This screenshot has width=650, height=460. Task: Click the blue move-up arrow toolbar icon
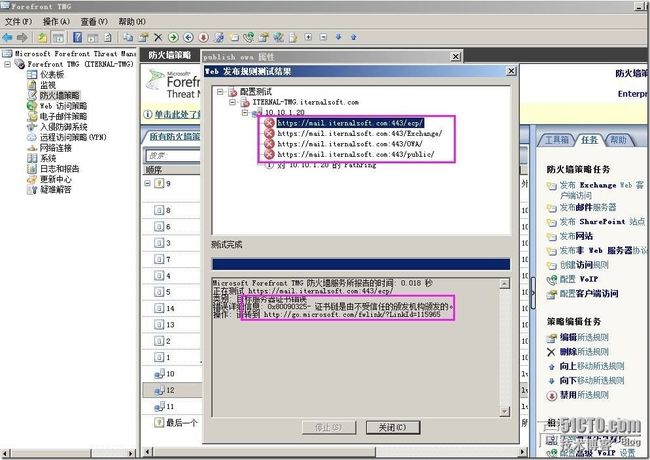[x=354, y=37]
